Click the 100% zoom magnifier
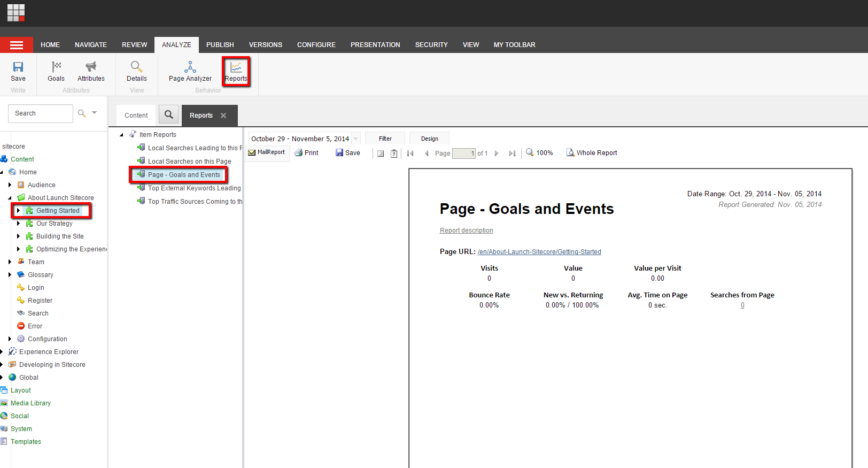The width and height of the screenshot is (868, 468). 530,152
